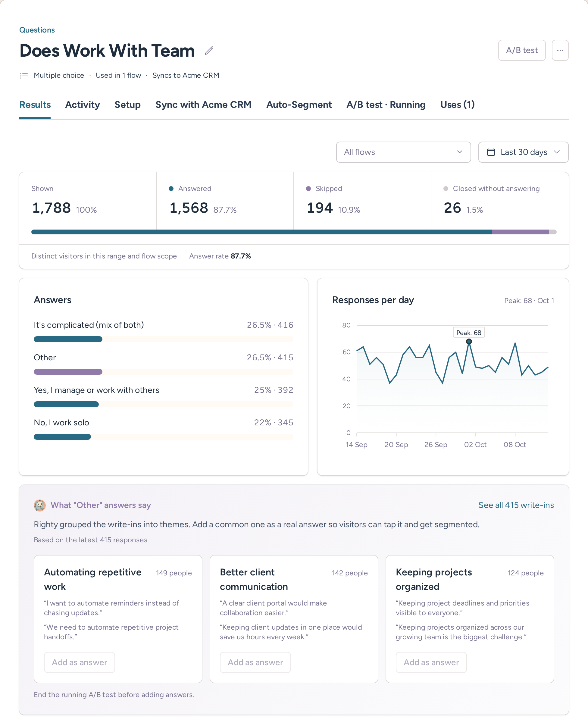Open the three-dot more options menu

pyautogui.click(x=560, y=51)
